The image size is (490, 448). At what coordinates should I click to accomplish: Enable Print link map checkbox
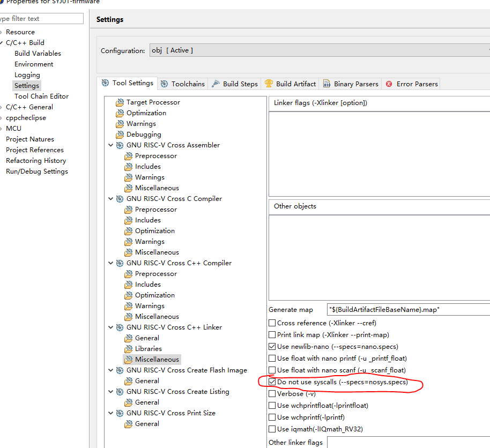[x=272, y=334]
